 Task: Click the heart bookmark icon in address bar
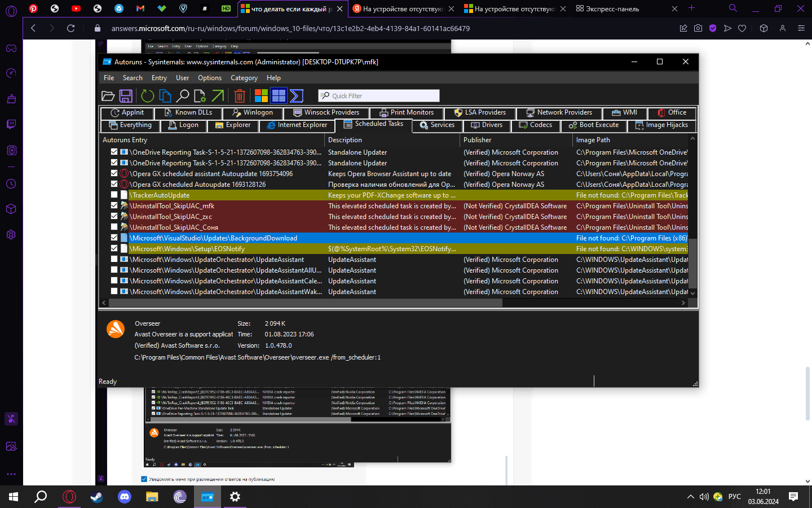coord(742,28)
